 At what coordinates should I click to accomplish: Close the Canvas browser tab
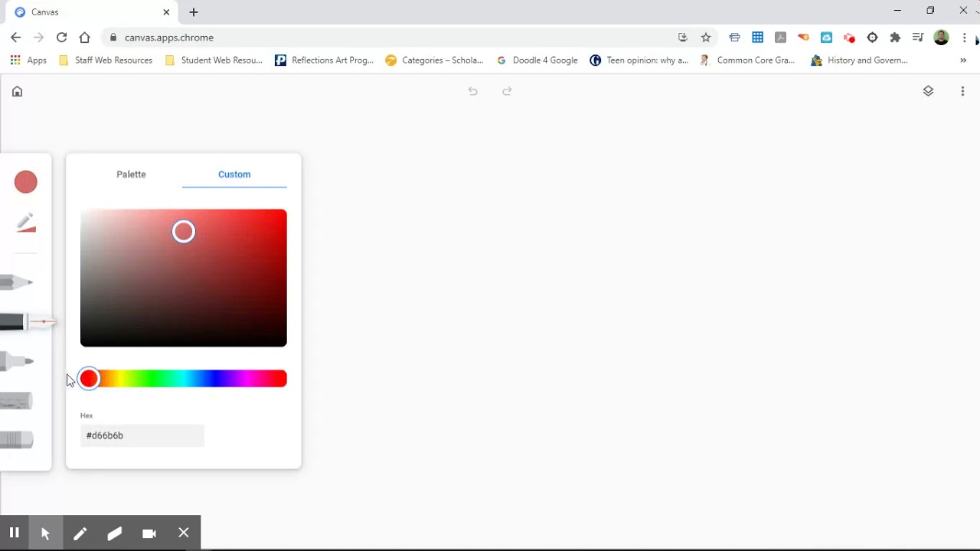pos(166,12)
